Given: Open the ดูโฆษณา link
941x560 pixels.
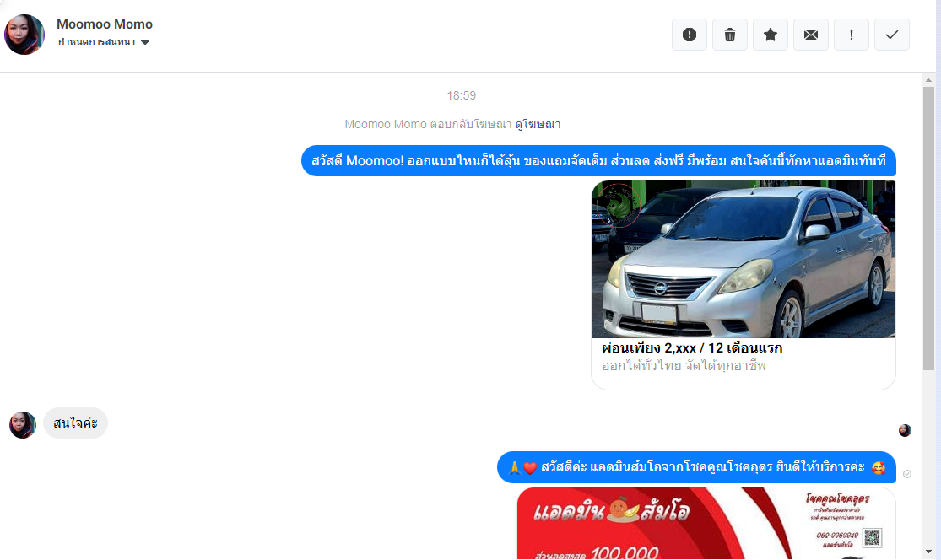Looking at the screenshot, I should coord(538,124).
